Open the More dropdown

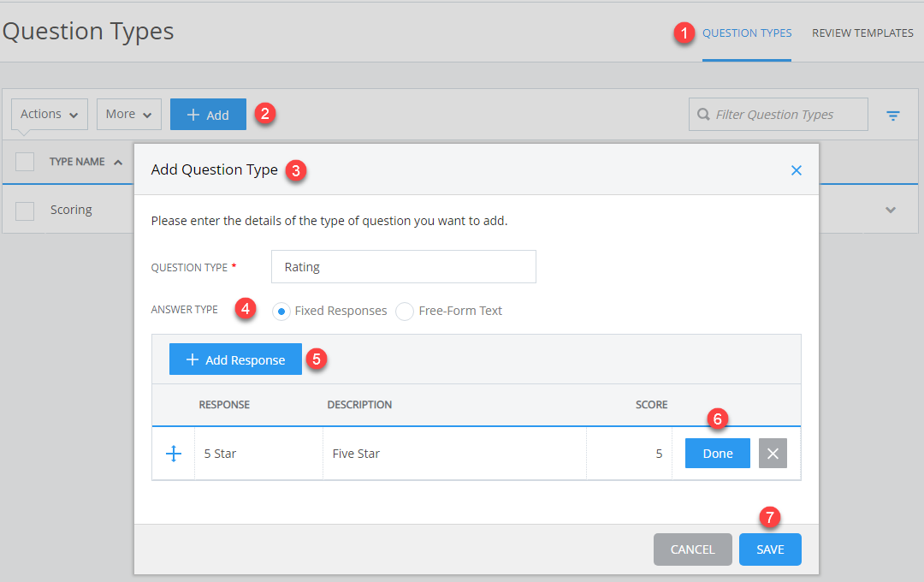[129, 115]
